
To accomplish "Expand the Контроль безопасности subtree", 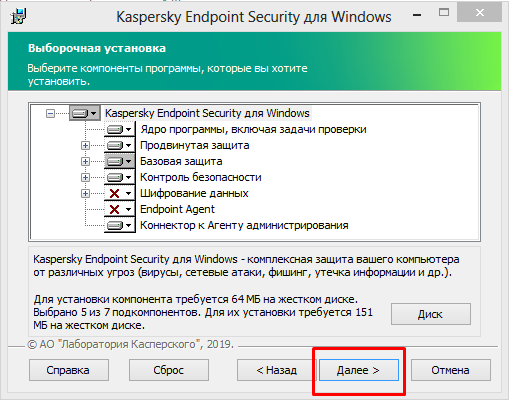I will coord(85,178).
